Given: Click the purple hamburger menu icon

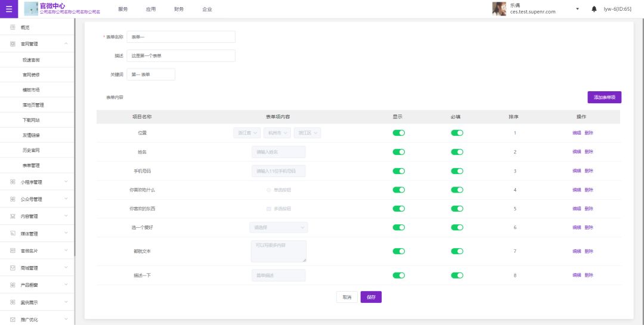Looking at the screenshot, I should (x=8, y=9).
